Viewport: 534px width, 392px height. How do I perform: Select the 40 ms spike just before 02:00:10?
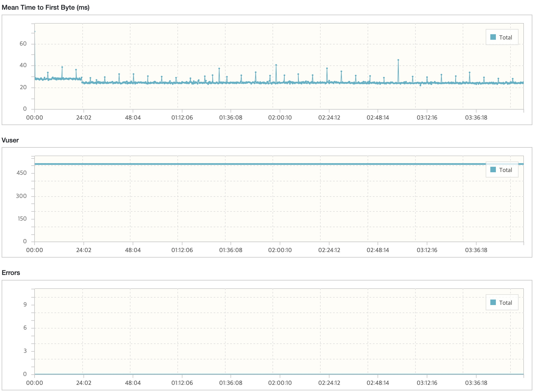pos(276,65)
